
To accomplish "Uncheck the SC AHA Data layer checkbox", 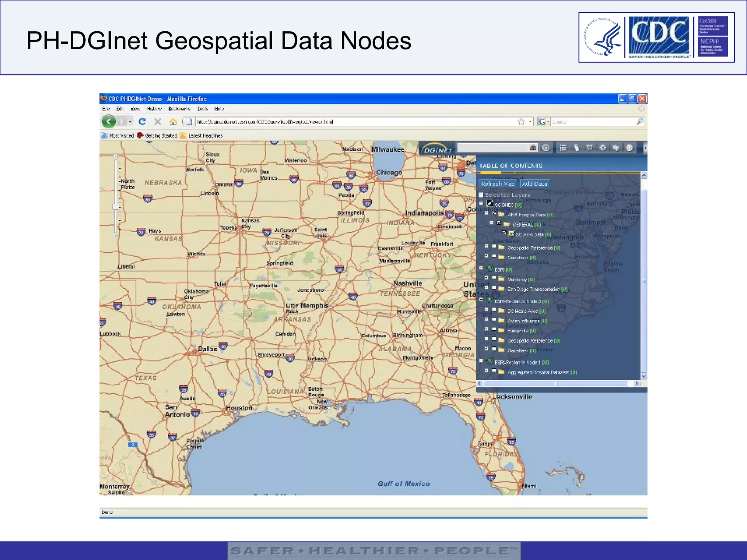I will pyautogui.click(x=504, y=232).
